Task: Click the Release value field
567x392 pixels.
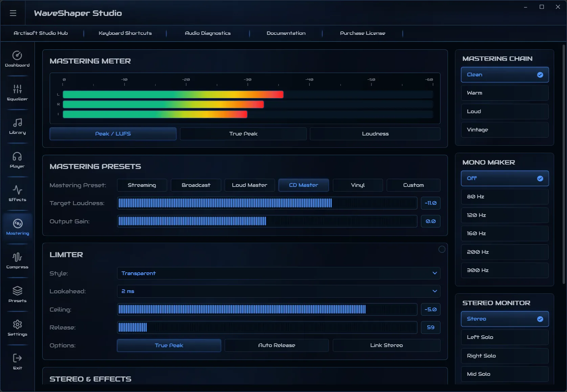Action: [431, 327]
